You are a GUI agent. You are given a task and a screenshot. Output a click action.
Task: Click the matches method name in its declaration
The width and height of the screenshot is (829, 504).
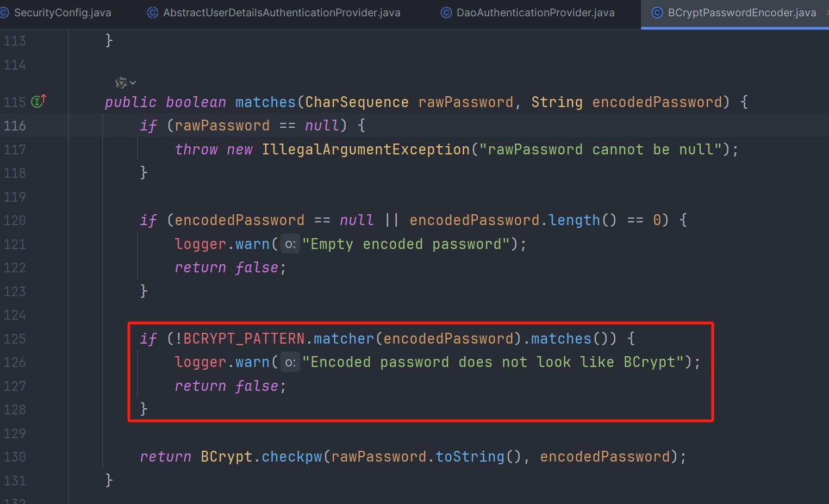click(265, 102)
